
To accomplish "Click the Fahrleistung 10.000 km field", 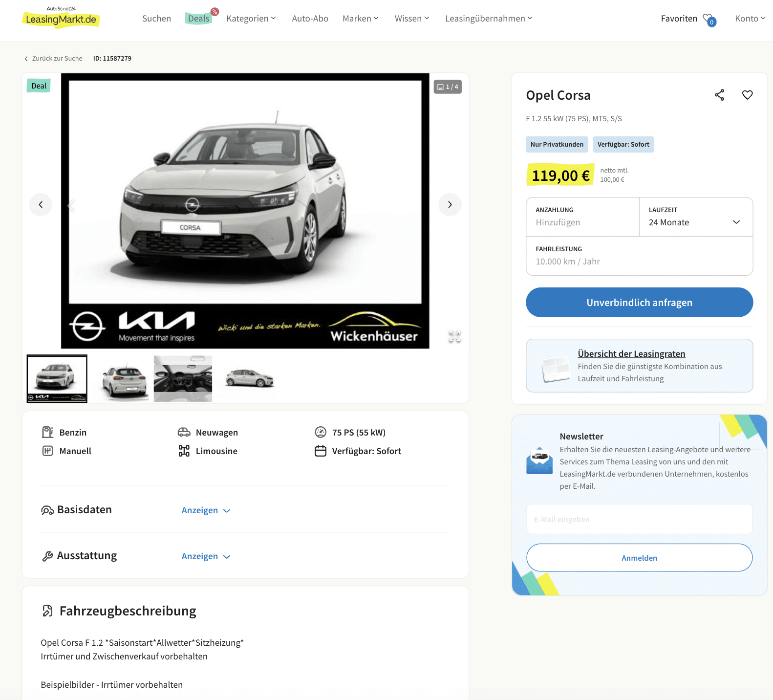I will (x=639, y=256).
